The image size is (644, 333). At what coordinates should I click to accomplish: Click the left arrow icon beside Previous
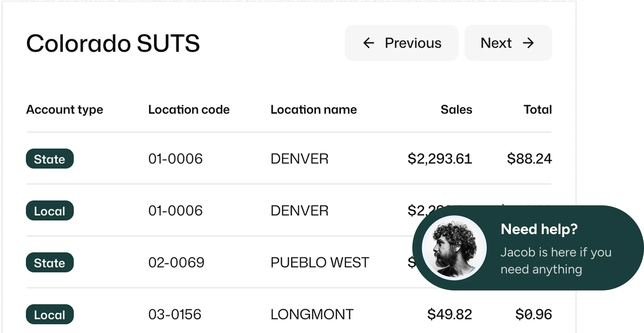[369, 43]
